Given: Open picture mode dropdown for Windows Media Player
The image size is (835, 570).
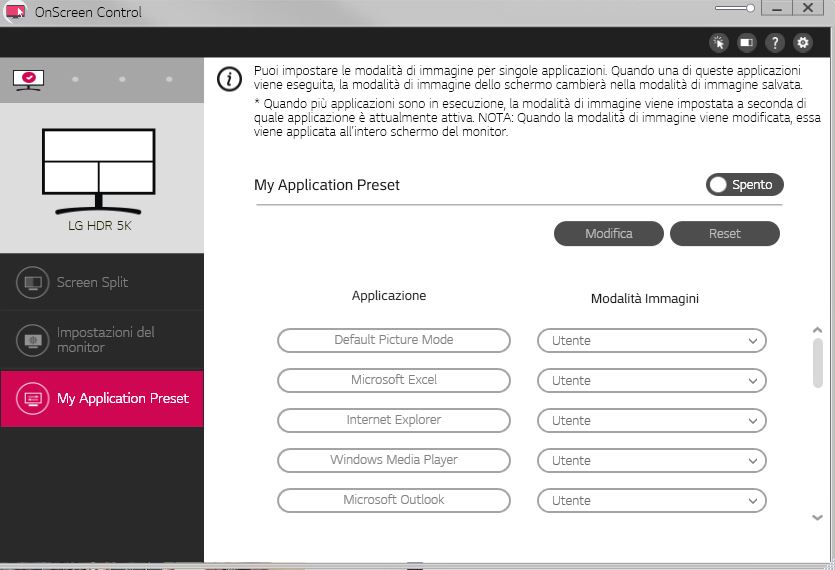Looking at the screenshot, I should pos(652,460).
